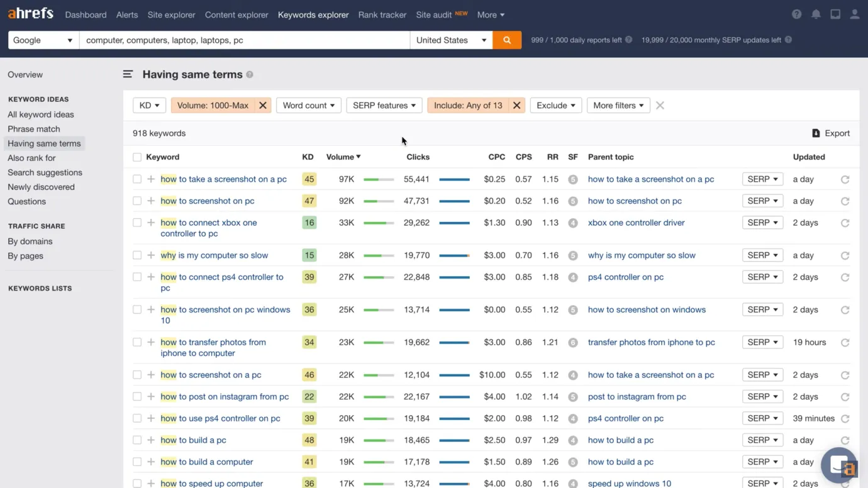Remove the Volume: 1000-Max filter
This screenshot has width=868, height=488.
tap(263, 106)
